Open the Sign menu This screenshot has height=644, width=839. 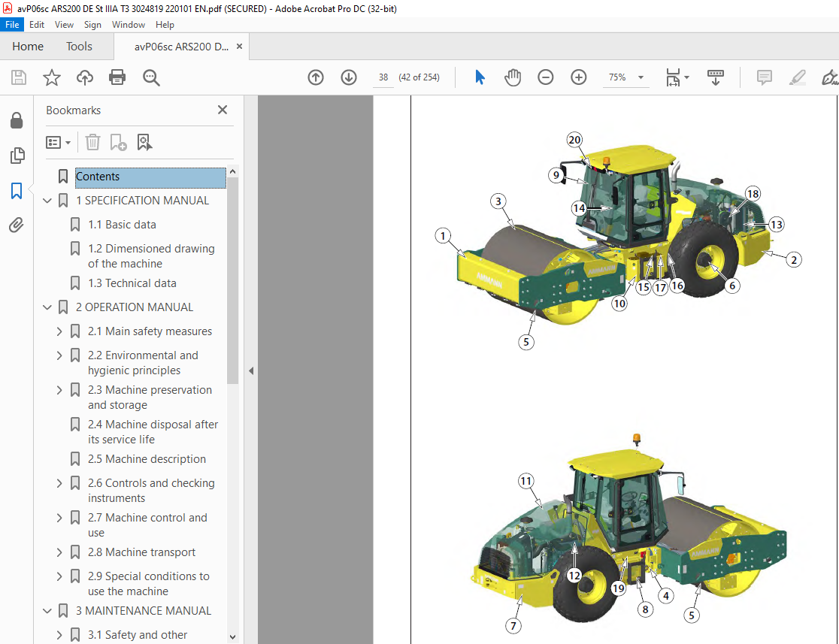coord(92,25)
